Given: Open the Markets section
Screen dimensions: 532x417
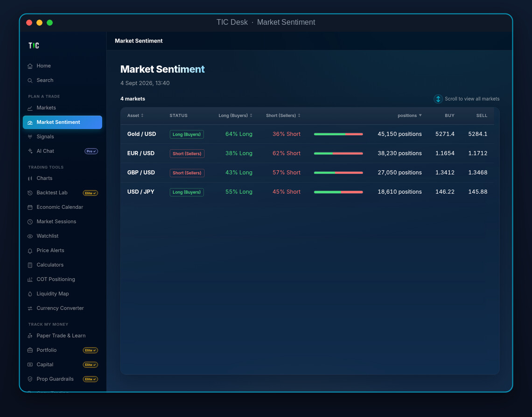Looking at the screenshot, I should click(63, 108).
